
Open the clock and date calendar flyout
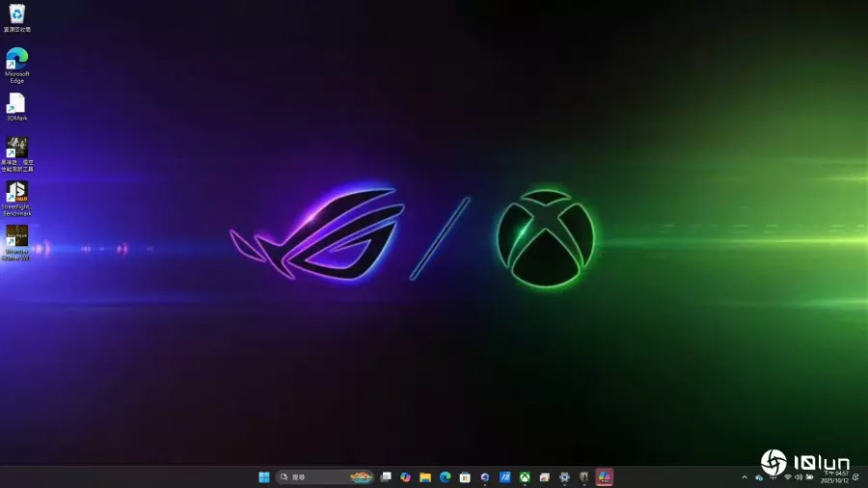(835, 477)
